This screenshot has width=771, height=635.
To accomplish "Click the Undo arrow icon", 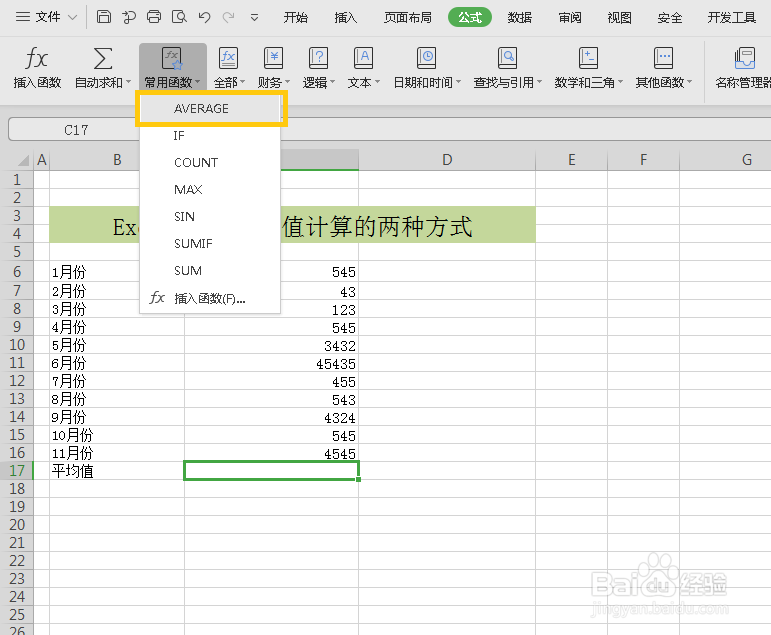I will point(205,18).
